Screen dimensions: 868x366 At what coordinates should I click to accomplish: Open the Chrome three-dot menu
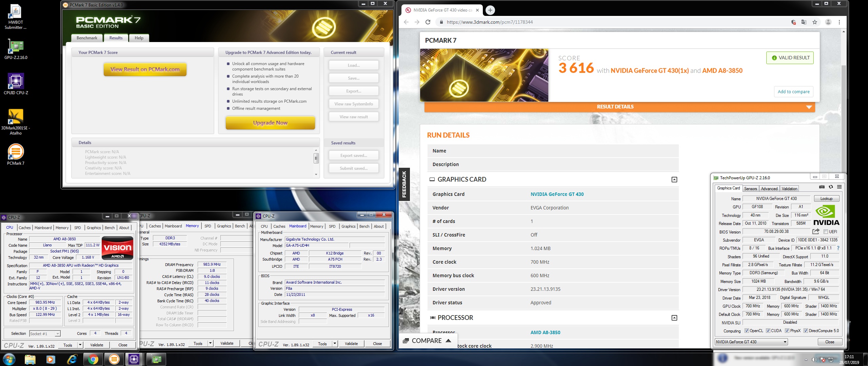839,22
